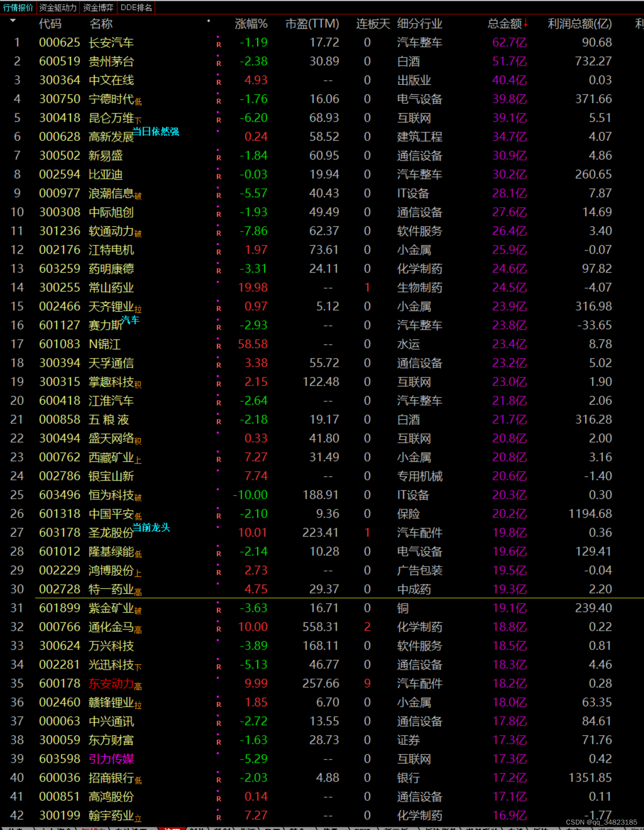Screen dimensions: 644x830
Task: Click the 拉 tag beside 天齐锂业
Action: tap(138, 309)
